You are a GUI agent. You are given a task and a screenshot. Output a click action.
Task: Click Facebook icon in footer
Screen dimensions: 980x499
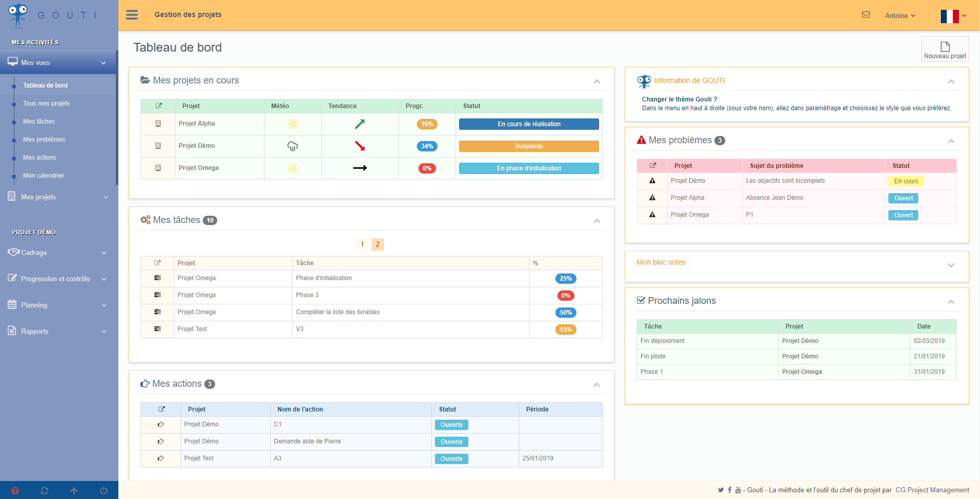(x=729, y=490)
